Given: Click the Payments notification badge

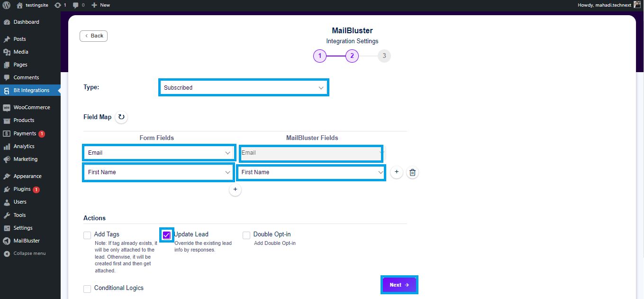Looking at the screenshot, I should [42, 134].
